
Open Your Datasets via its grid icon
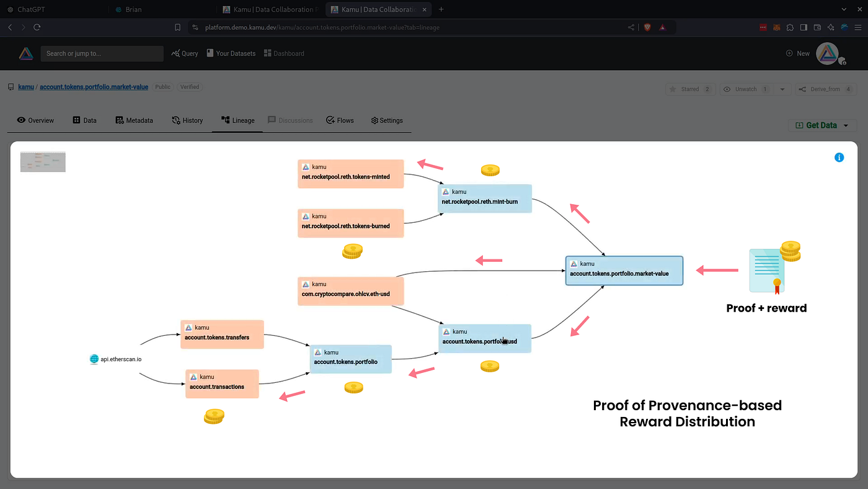click(211, 53)
